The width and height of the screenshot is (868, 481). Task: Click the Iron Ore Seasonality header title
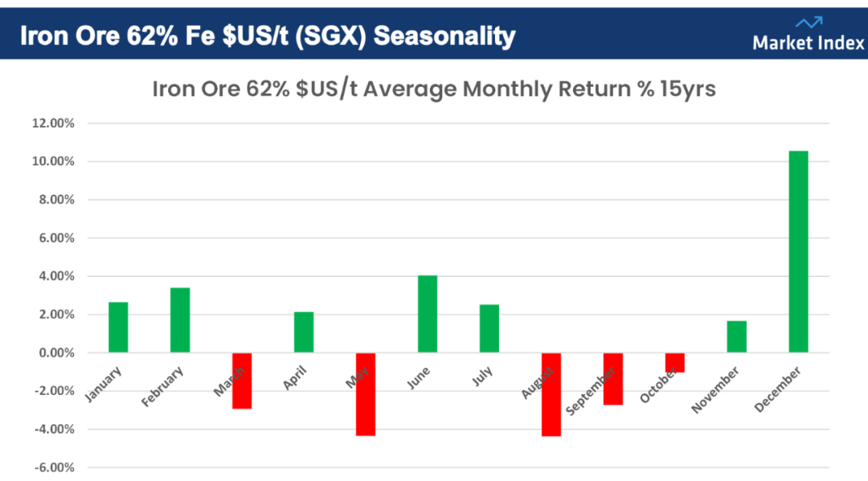267,35
